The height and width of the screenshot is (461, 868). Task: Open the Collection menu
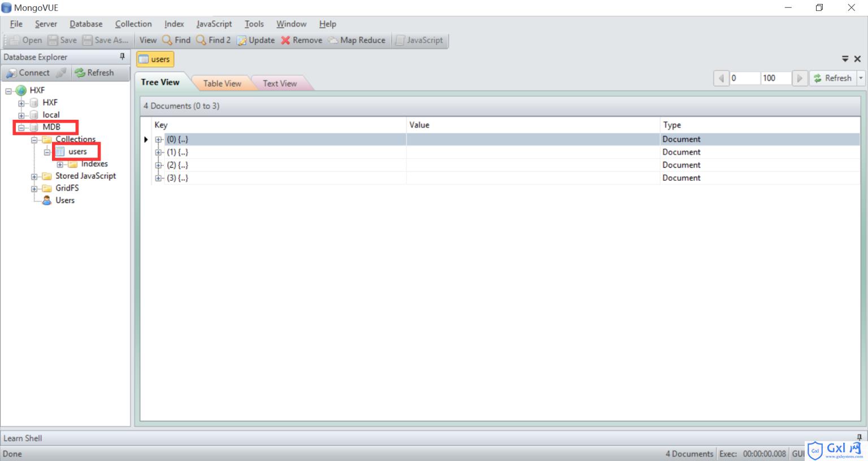[x=133, y=24]
